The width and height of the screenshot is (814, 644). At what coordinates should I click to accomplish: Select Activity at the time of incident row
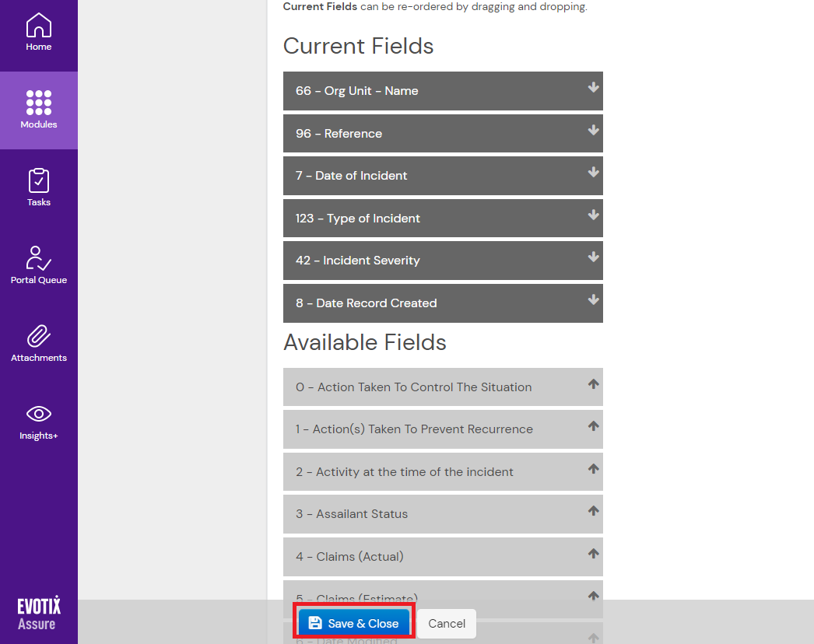(428, 472)
